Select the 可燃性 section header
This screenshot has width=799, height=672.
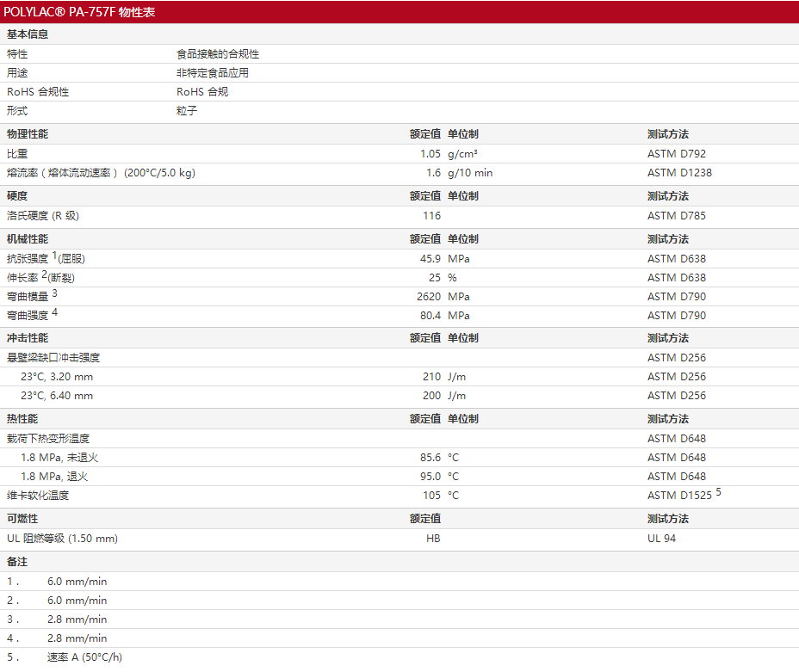tap(22, 519)
